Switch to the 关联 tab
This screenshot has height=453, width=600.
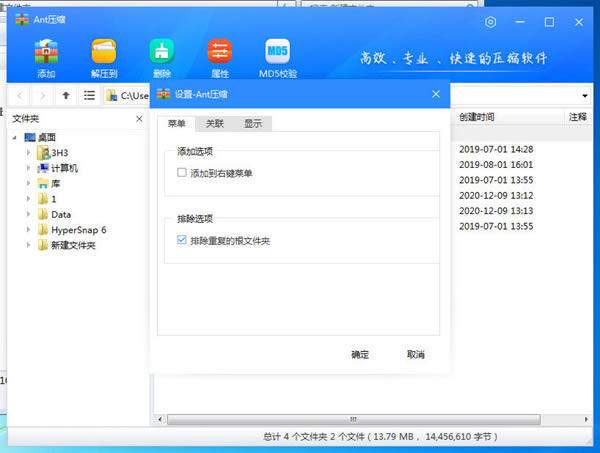click(214, 124)
